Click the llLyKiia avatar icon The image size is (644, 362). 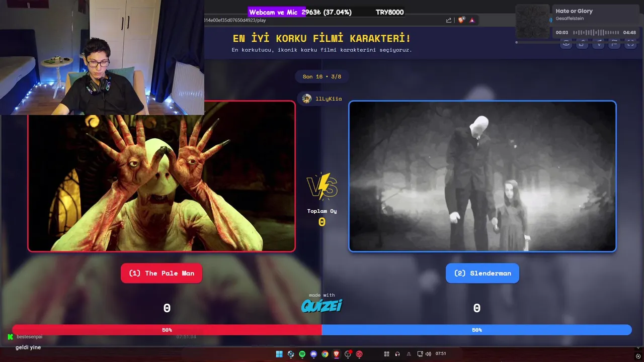pyautogui.click(x=306, y=99)
